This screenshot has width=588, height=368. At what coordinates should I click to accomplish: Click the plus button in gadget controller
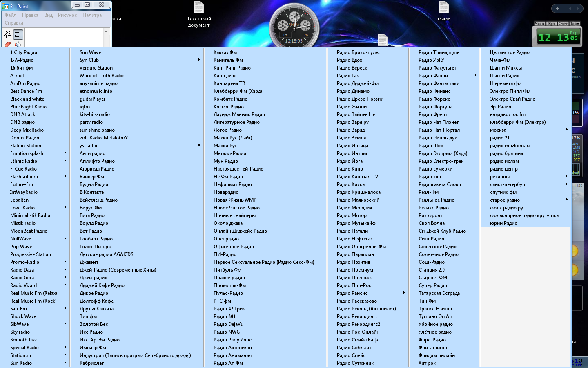pyautogui.click(x=557, y=8)
